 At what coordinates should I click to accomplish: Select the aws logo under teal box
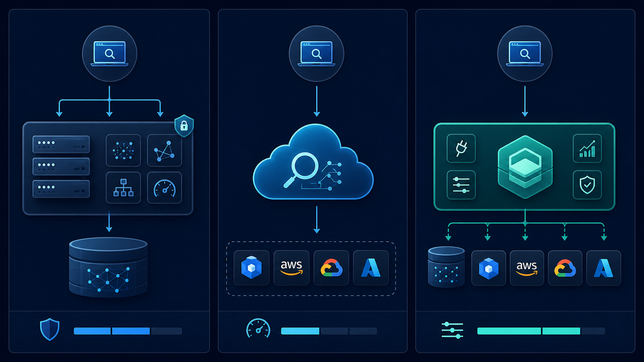527,268
